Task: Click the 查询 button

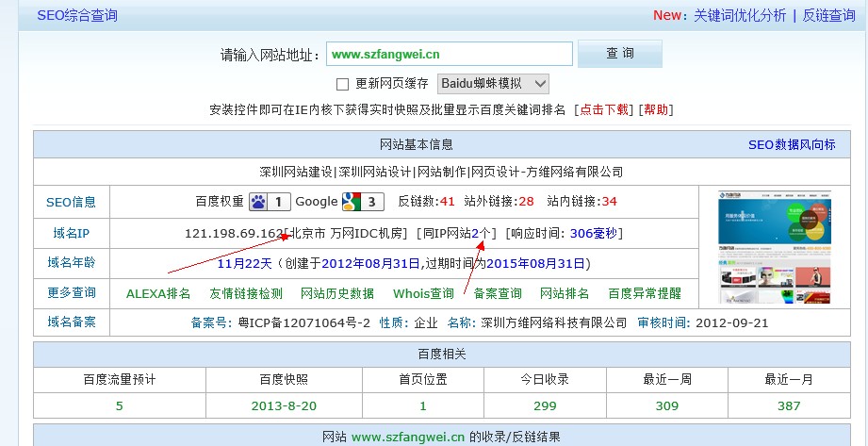Action: [x=619, y=54]
